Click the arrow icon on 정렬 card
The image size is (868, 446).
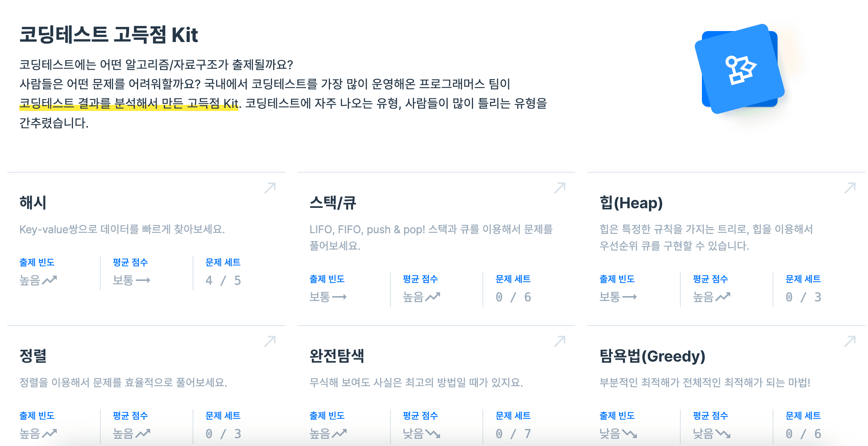[x=270, y=341]
